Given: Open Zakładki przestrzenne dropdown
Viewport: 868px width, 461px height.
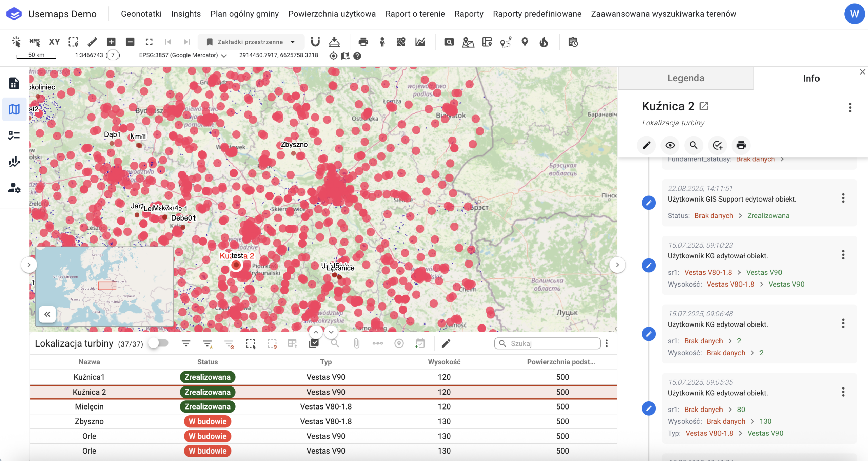Looking at the screenshot, I should point(251,42).
